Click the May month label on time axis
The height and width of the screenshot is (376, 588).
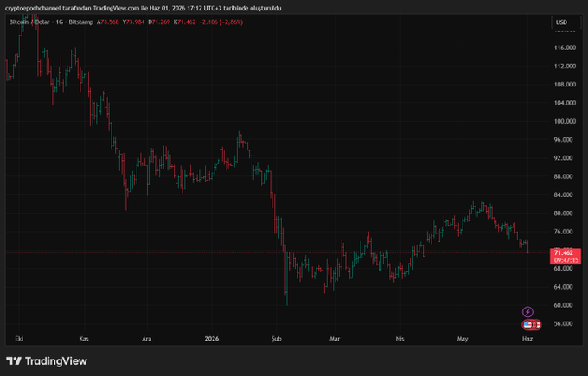(463, 339)
